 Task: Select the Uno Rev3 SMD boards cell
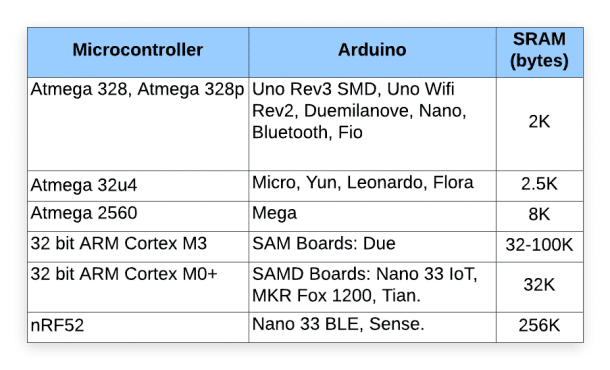372,124
